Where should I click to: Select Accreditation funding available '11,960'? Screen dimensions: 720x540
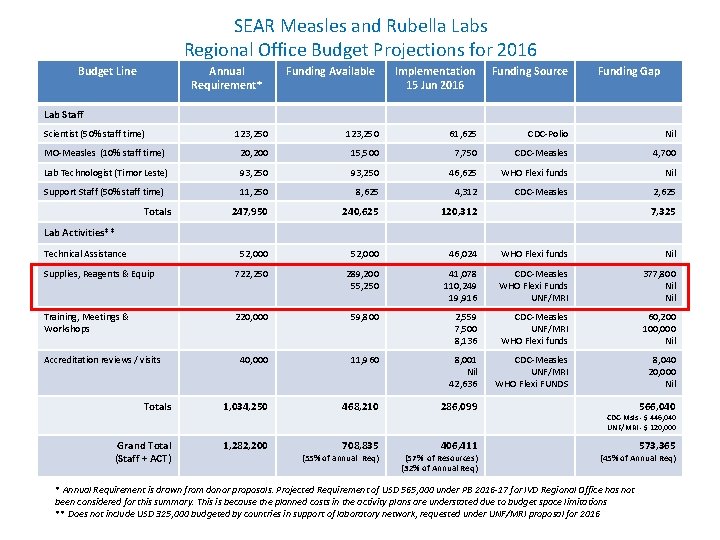[x=365, y=360]
